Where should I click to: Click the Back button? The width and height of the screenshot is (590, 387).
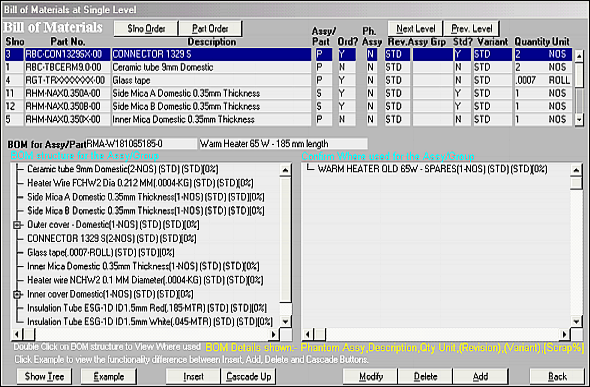click(x=557, y=376)
